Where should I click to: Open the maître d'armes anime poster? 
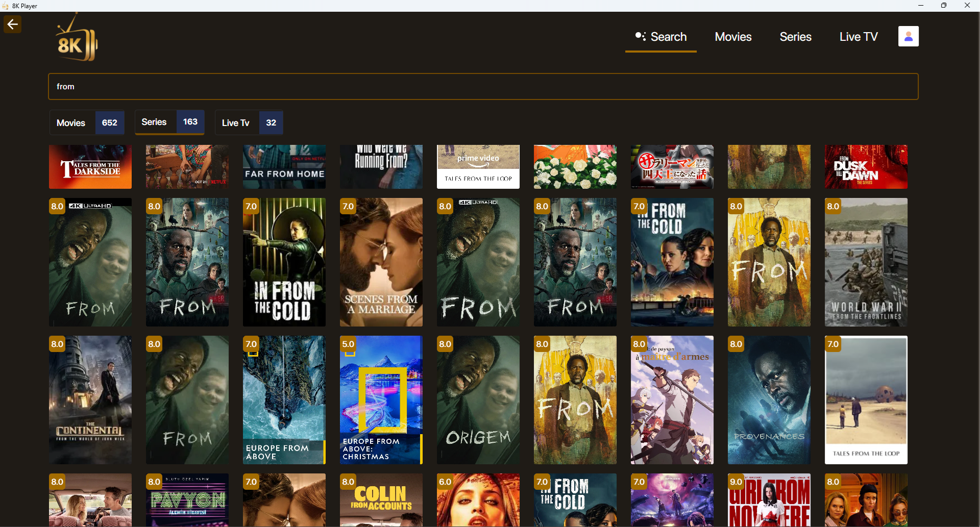(x=672, y=400)
